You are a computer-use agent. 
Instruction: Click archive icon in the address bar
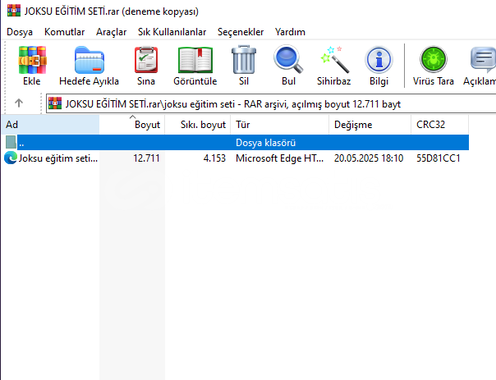(55, 104)
